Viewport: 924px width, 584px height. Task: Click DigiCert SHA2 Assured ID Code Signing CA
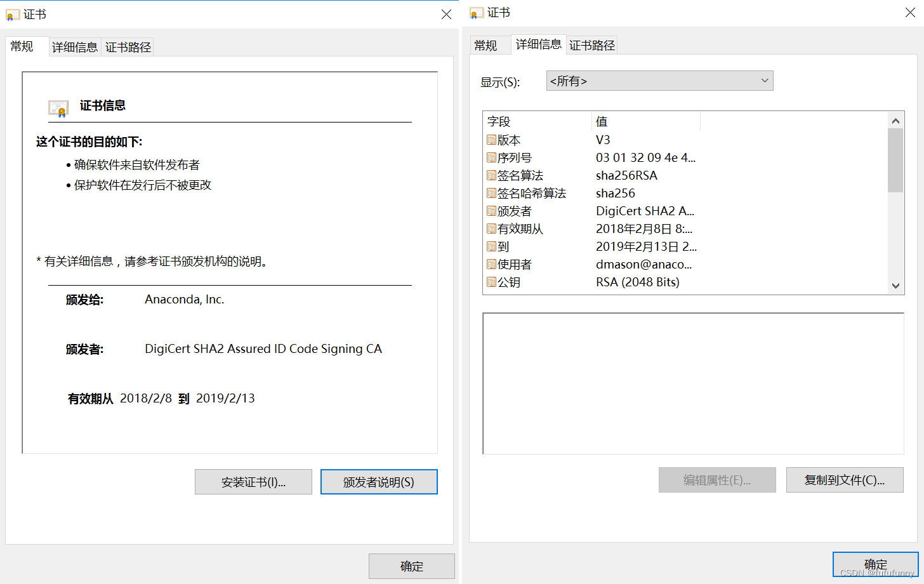point(263,348)
